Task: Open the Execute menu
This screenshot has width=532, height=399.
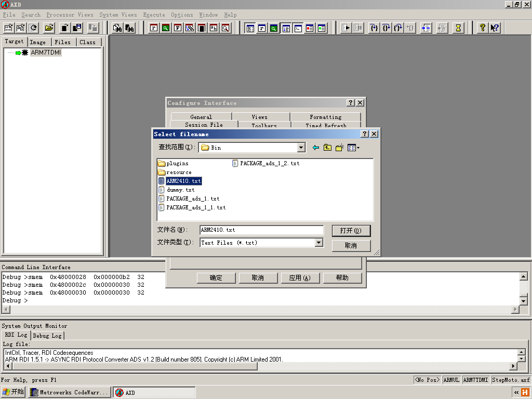Action: point(154,15)
